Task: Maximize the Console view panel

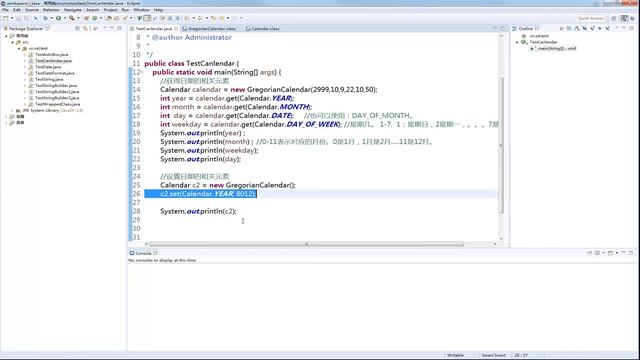Action: (x=631, y=253)
